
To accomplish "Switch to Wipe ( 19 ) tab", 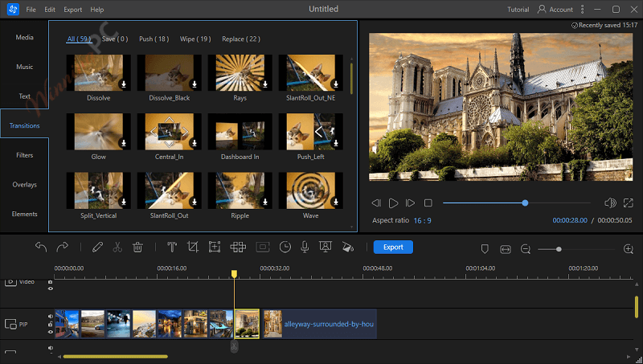I will click(195, 39).
